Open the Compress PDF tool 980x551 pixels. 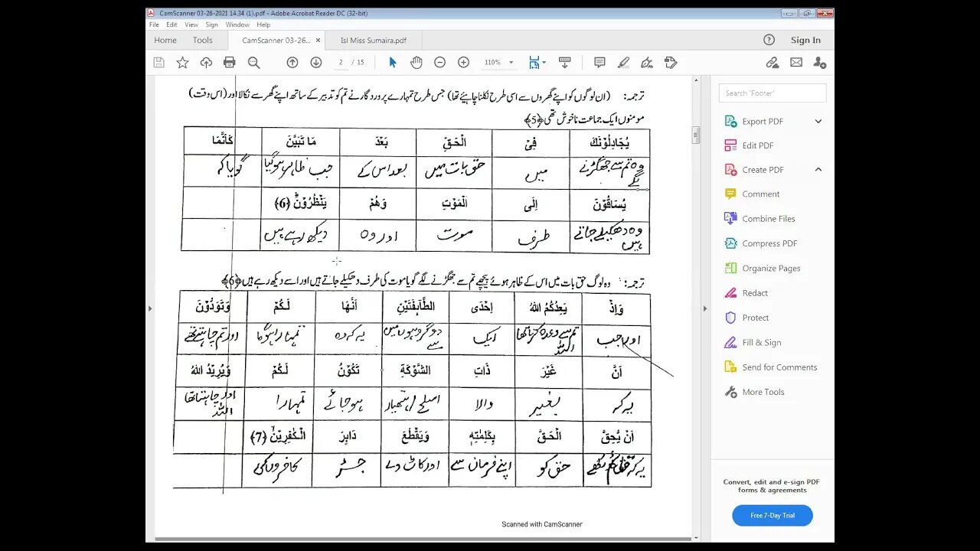(x=769, y=243)
